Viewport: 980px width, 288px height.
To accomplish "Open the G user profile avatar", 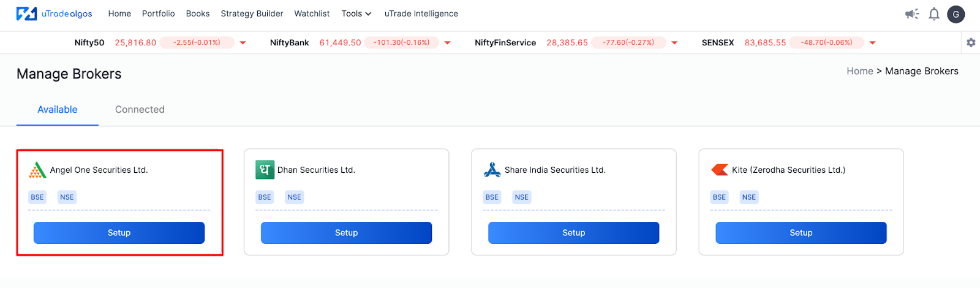I will coord(956,14).
